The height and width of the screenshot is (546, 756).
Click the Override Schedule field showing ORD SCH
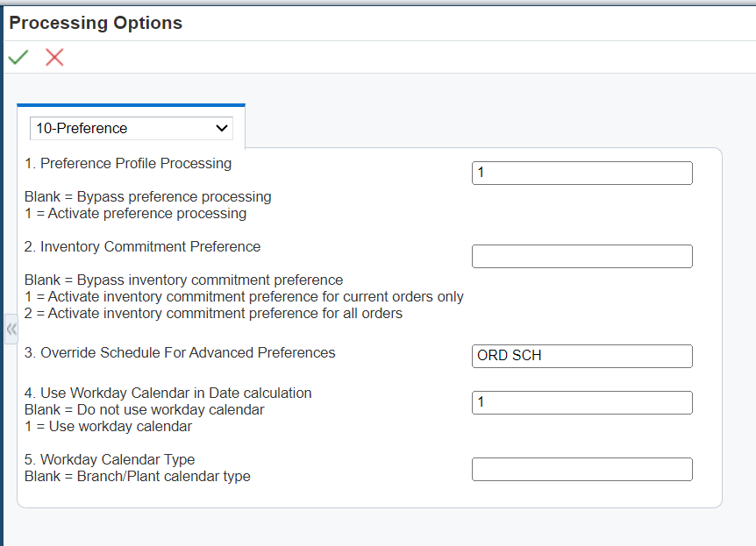coord(581,356)
